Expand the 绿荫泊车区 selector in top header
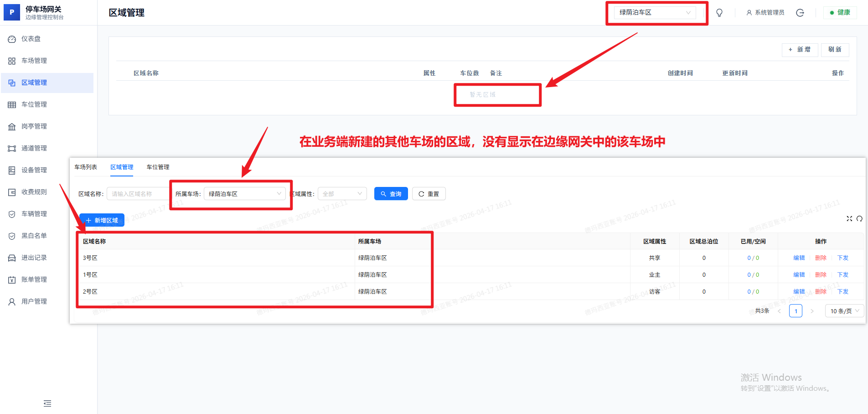 (655, 13)
